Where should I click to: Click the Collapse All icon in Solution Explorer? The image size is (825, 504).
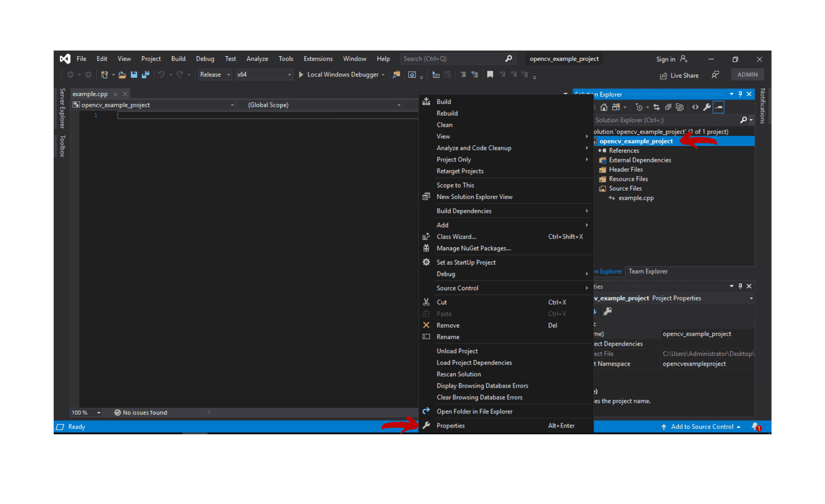pyautogui.click(x=668, y=107)
